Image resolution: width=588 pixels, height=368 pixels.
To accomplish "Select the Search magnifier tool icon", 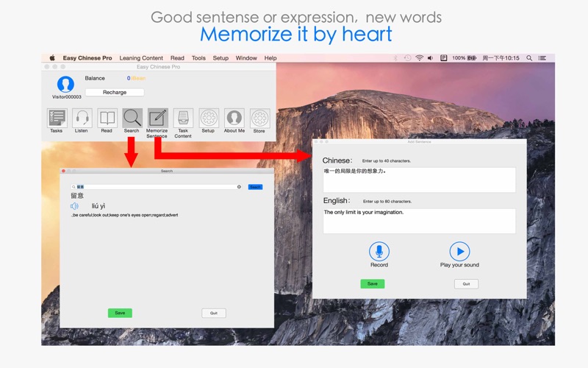I will click(x=132, y=118).
